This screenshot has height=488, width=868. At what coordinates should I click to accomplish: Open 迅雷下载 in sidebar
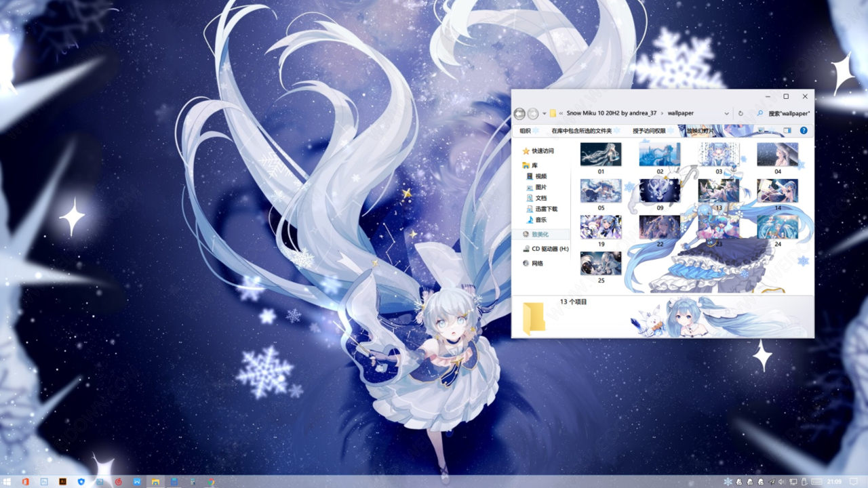click(542, 209)
